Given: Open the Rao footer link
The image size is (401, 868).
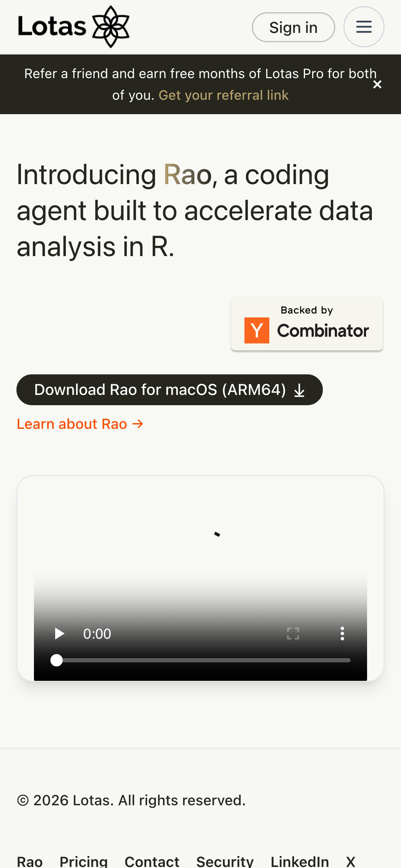Looking at the screenshot, I should click(30, 862).
